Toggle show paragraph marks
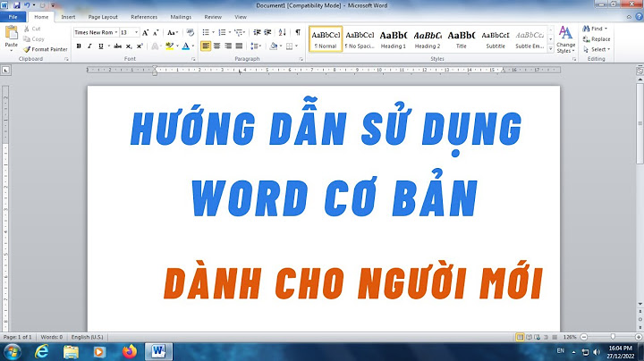Image resolution: width=644 pixels, height=361 pixels. [x=298, y=32]
